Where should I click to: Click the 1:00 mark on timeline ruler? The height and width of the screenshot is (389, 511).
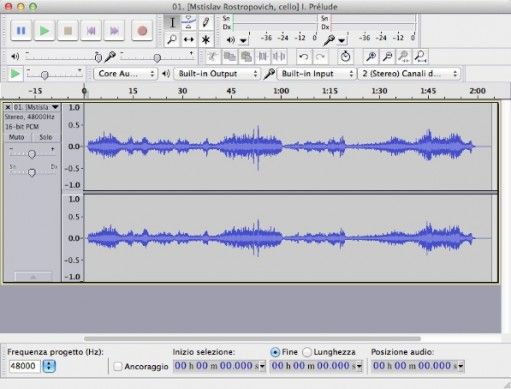click(281, 91)
